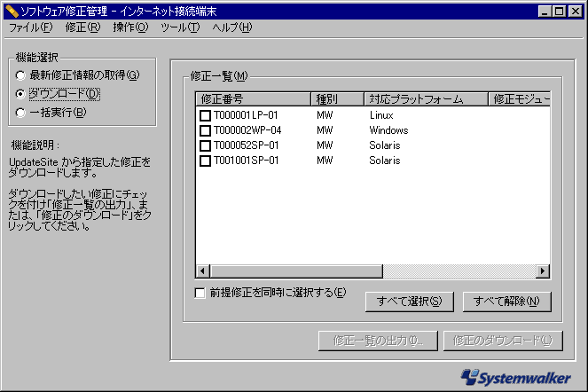This screenshot has height=392, width=588.
Task: Select ダウンロード(D) radio button
Action: (x=20, y=94)
